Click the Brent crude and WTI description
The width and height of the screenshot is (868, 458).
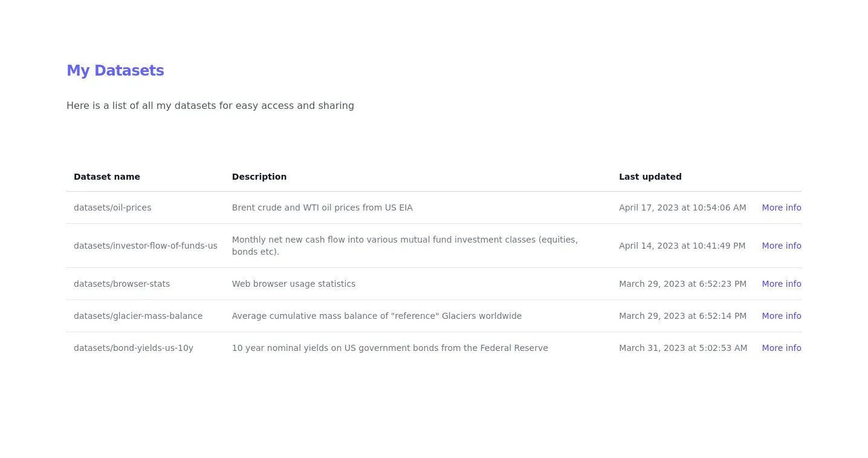pos(322,208)
